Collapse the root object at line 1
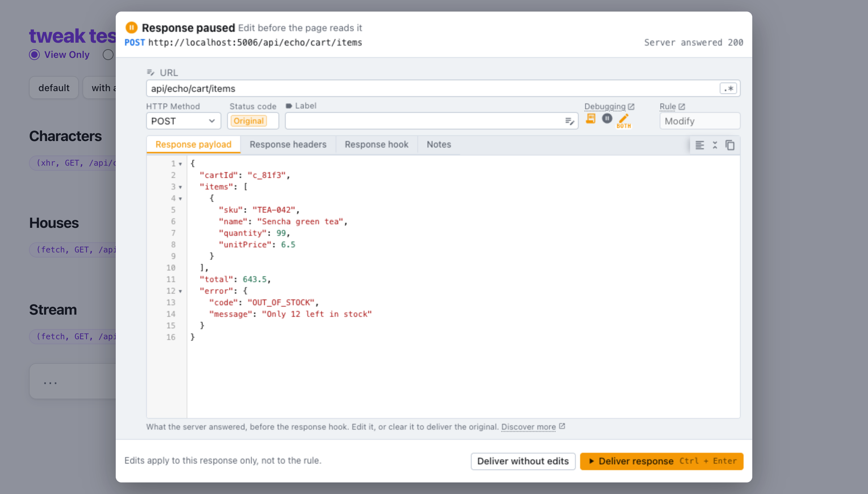Viewport: 868px width, 494px height. coord(180,164)
